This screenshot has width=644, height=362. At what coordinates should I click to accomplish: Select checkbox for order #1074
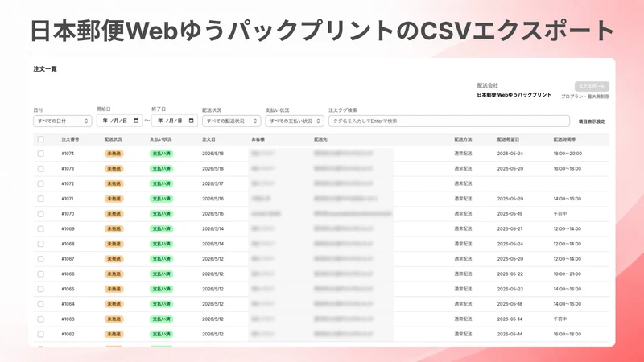pyautogui.click(x=41, y=154)
